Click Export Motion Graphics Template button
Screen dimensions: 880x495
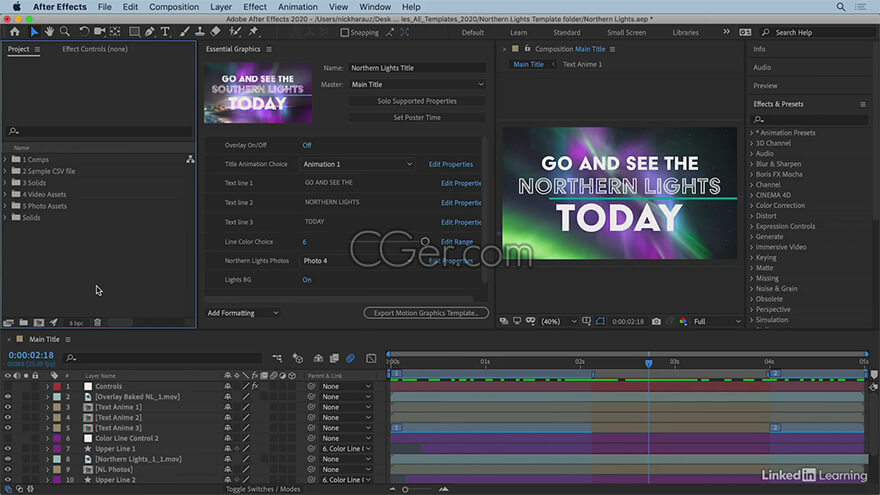(426, 313)
